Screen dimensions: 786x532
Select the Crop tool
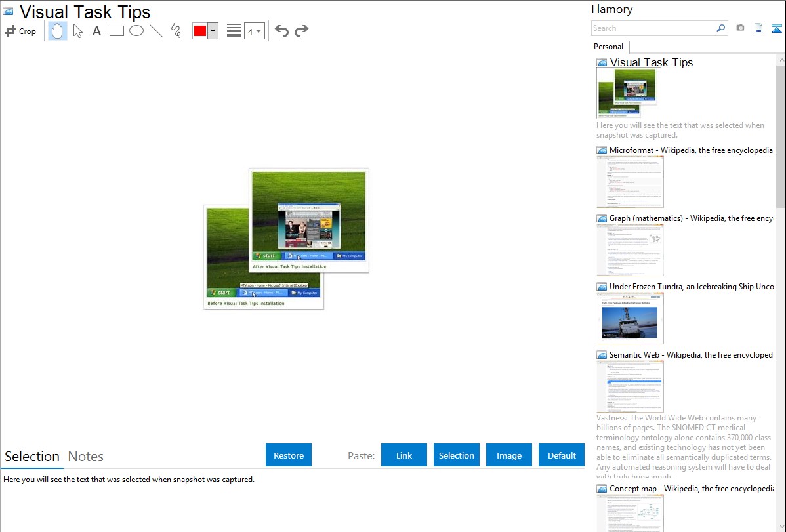tap(20, 31)
